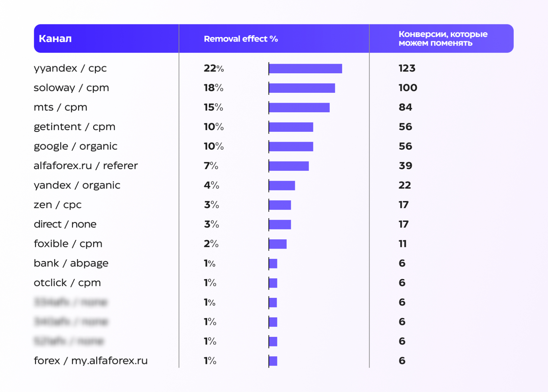Click the purple bar for mts / cpm

pos(299,108)
